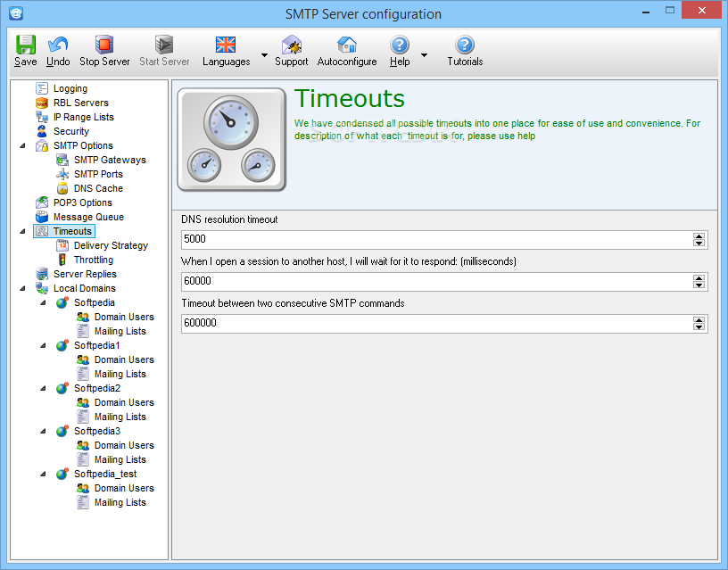Open SMTP Gateways settings
The height and width of the screenshot is (570, 728).
pos(110,161)
